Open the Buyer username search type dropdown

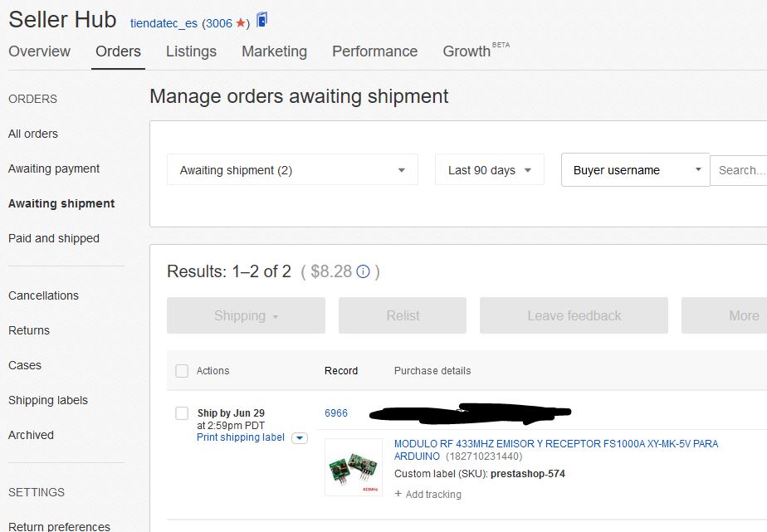pyautogui.click(x=635, y=169)
